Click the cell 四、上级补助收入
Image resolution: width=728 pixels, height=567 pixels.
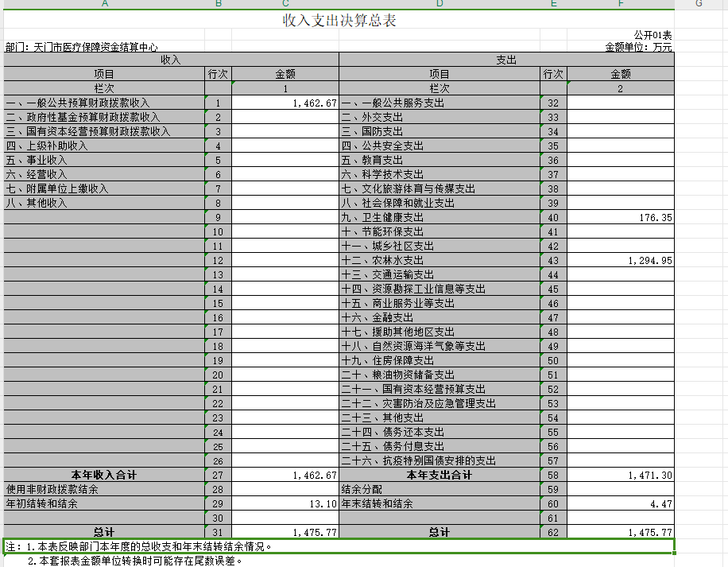point(104,146)
